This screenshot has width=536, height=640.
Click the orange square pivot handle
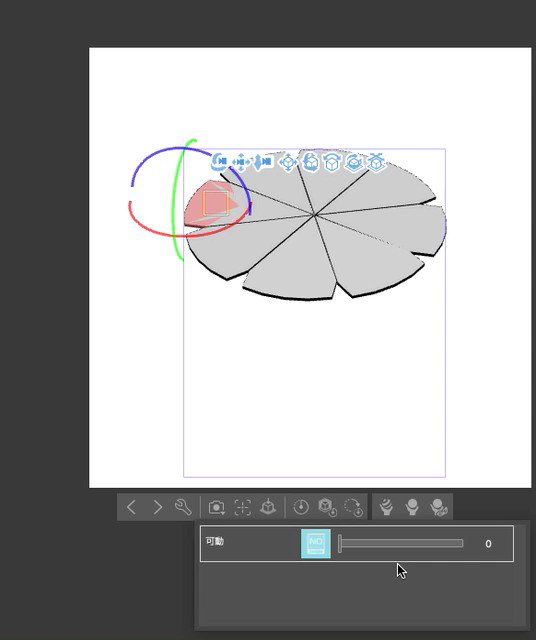[x=216, y=203]
